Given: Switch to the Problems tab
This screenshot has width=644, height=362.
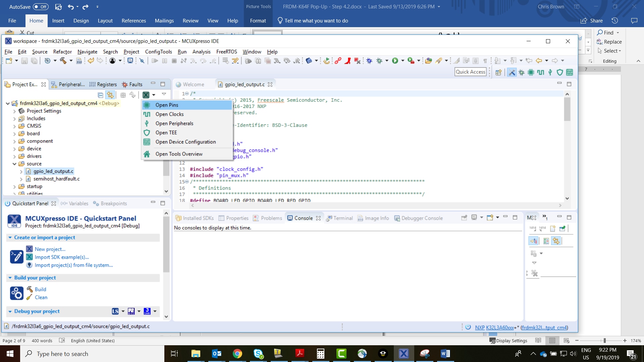Looking at the screenshot, I should 271,218.
